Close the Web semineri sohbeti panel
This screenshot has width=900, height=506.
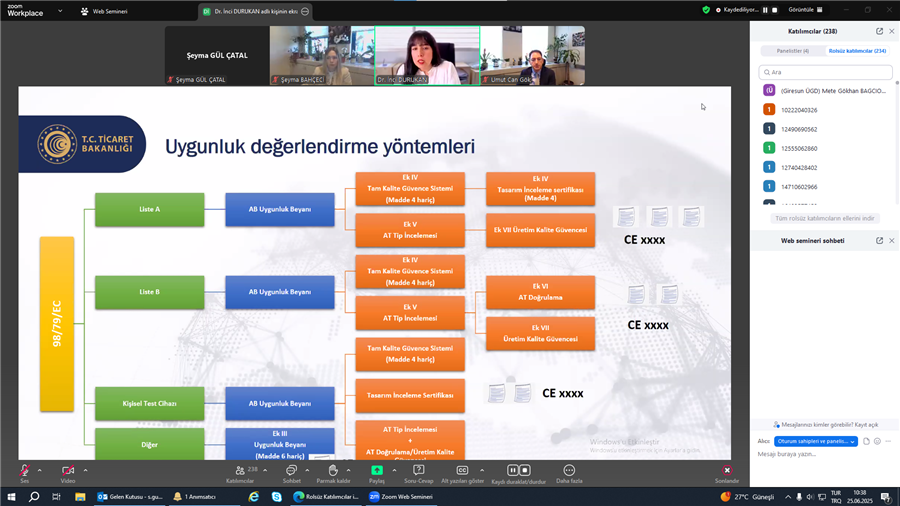pyautogui.click(x=891, y=241)
